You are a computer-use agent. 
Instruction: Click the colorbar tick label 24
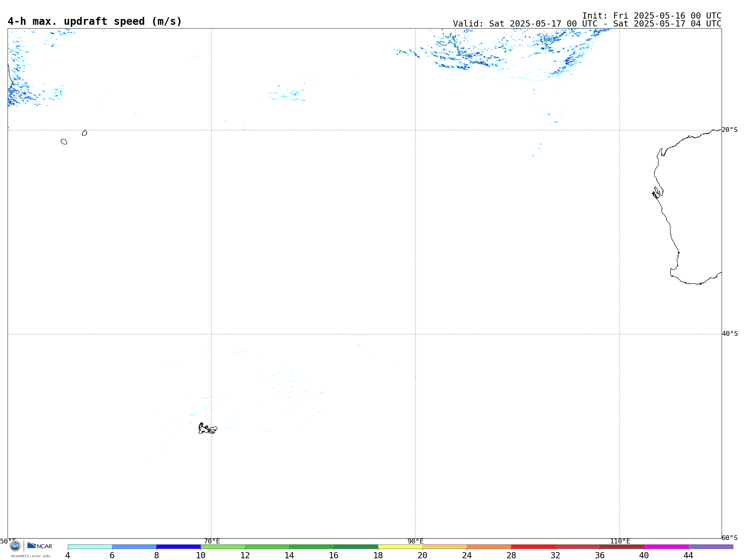(467, 556)
